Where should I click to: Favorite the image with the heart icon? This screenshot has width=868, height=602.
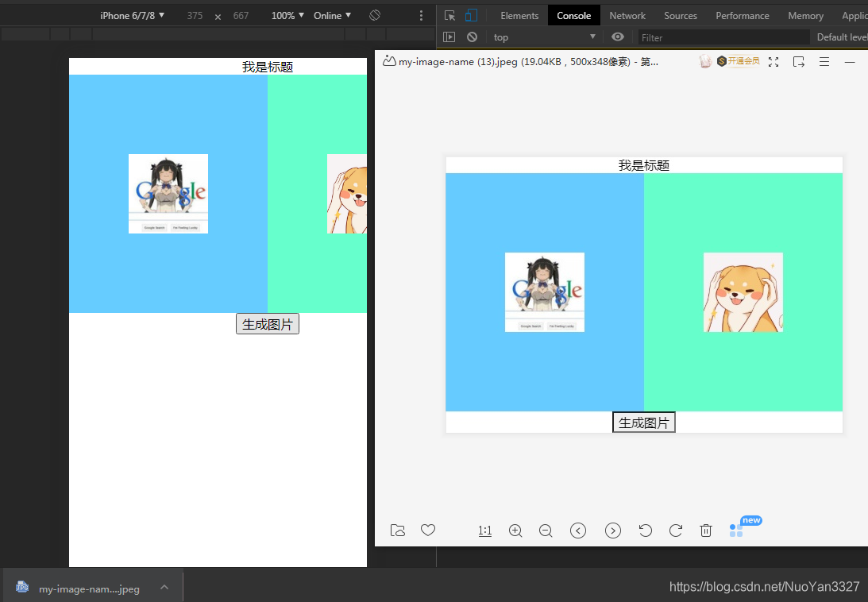click(428, 530)
